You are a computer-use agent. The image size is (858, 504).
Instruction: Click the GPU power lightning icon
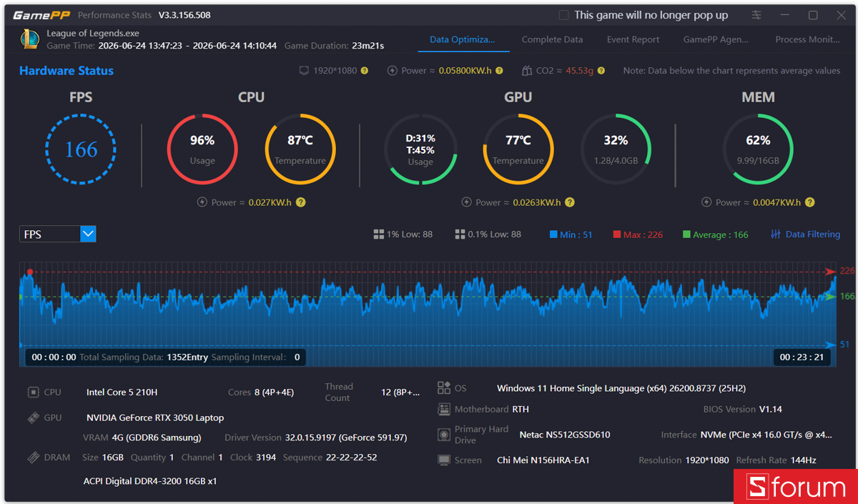tap(467, 202)
